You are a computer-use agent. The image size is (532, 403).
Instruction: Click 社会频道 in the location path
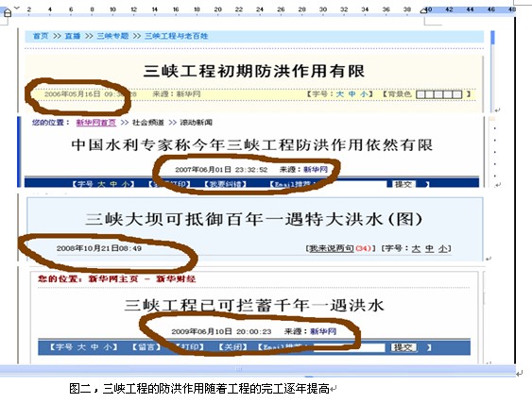tap(148, 123)
